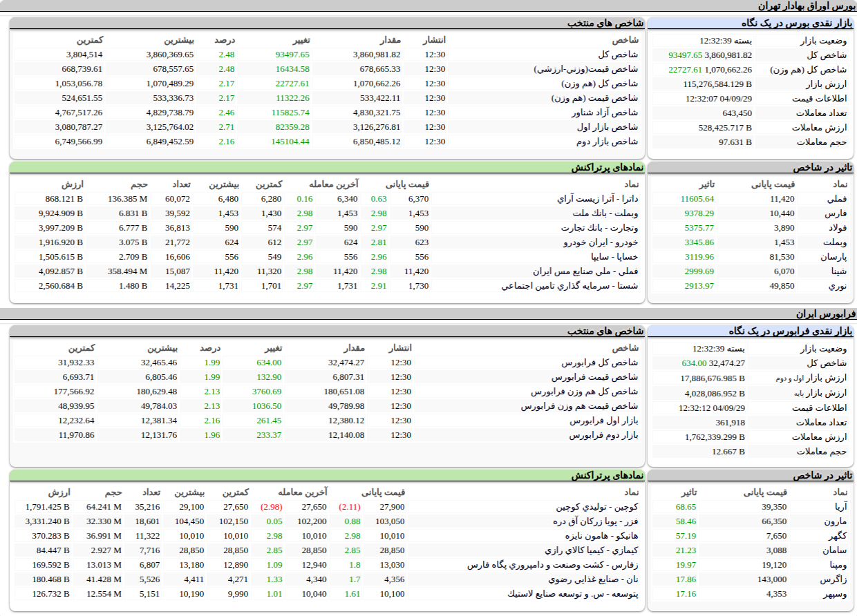Click حجم column header in Tehran most-traded table

click(x=140, y=184)
